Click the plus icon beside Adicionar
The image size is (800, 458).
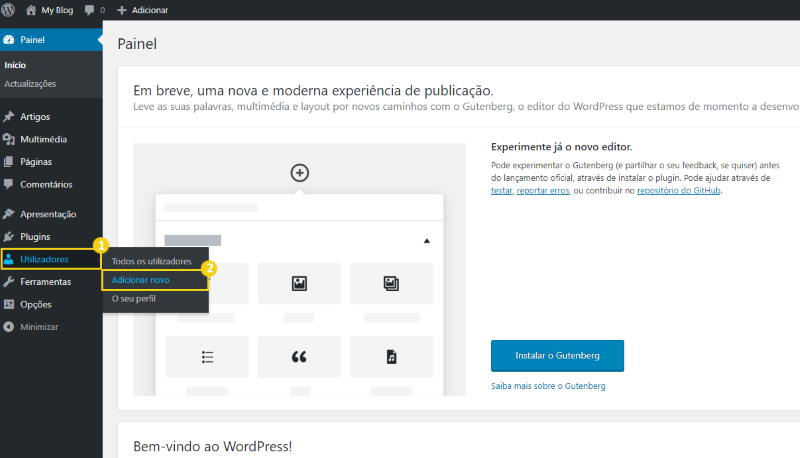(121, 10)
